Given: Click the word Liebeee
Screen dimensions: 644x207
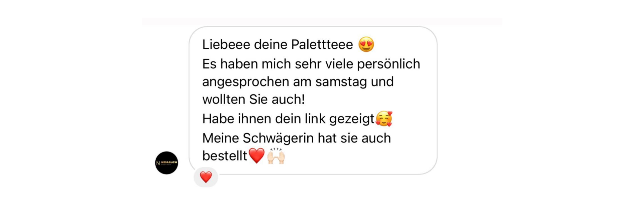Looking at the screenshot, I should click(226, 45).
